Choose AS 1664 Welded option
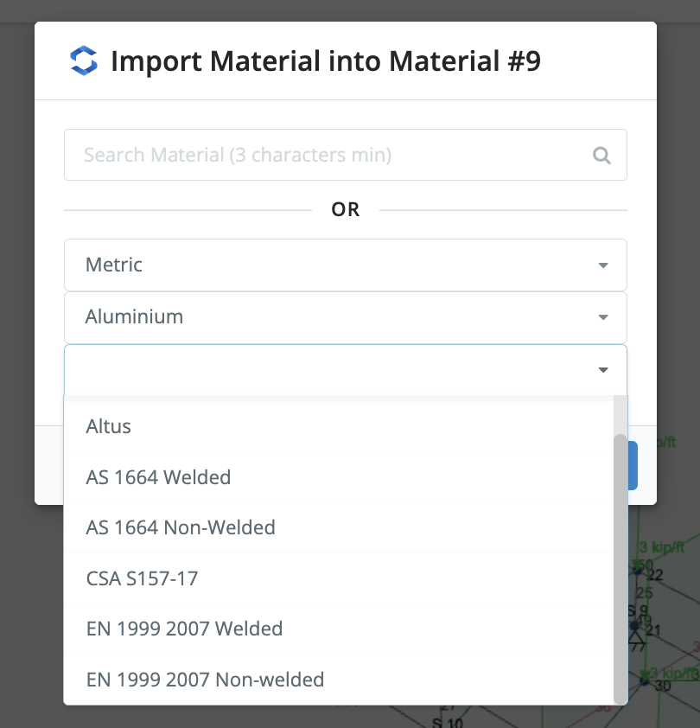The height and width of the screenshot is (728, 700). point(339,477)
